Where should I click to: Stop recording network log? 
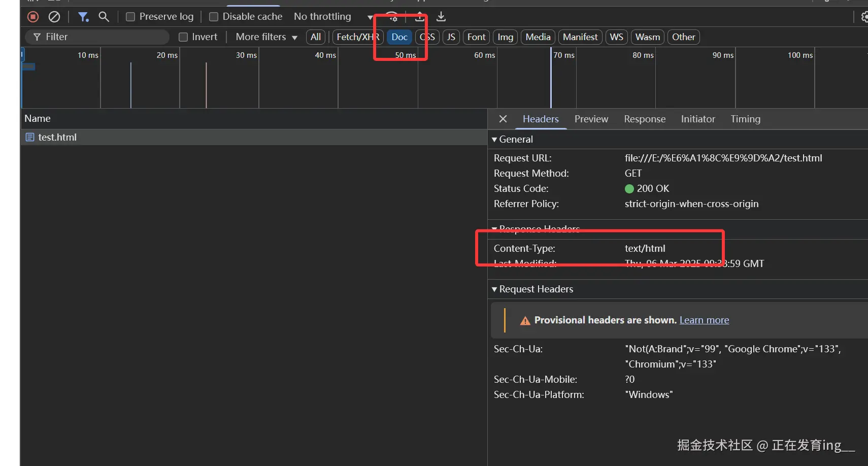(33, 17)
